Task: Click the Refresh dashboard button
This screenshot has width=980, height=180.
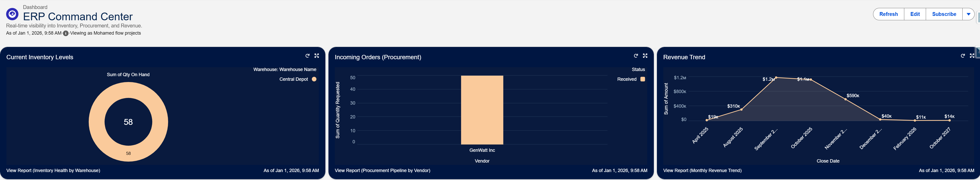Action: (888, 14)
